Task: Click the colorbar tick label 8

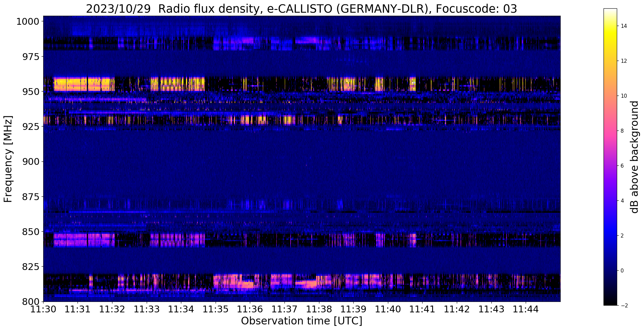Action: click(622, 131)
